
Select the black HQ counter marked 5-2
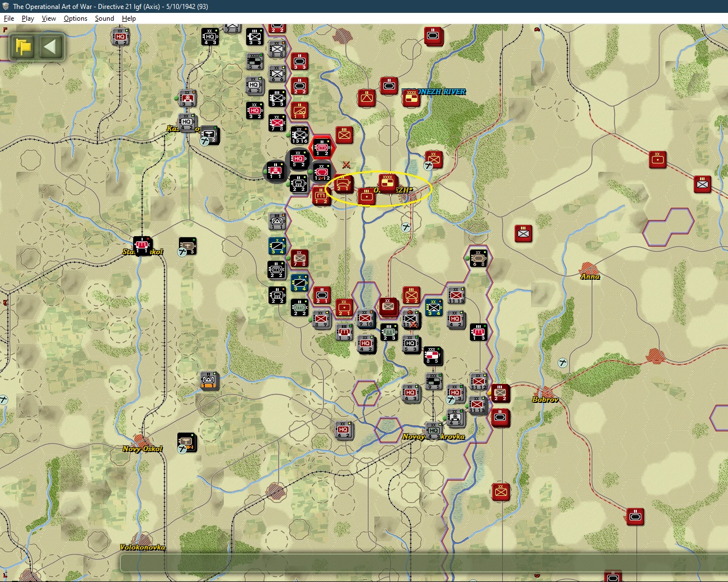pyautogui.click(x=298, y=159)
